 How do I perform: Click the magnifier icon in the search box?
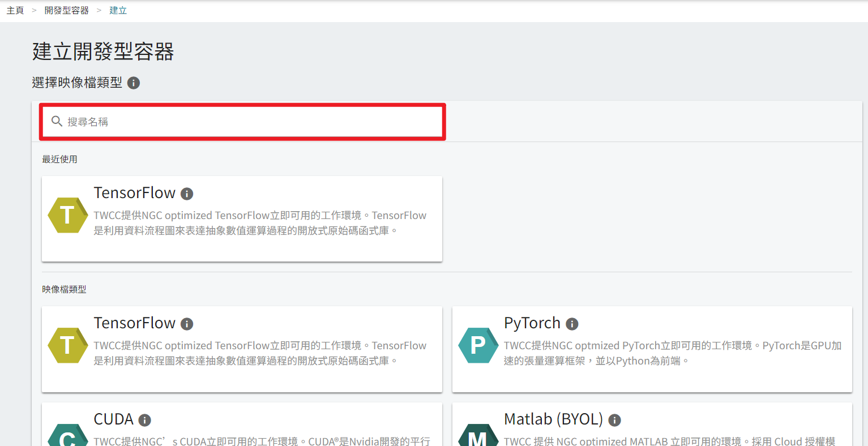coord(57,121)
